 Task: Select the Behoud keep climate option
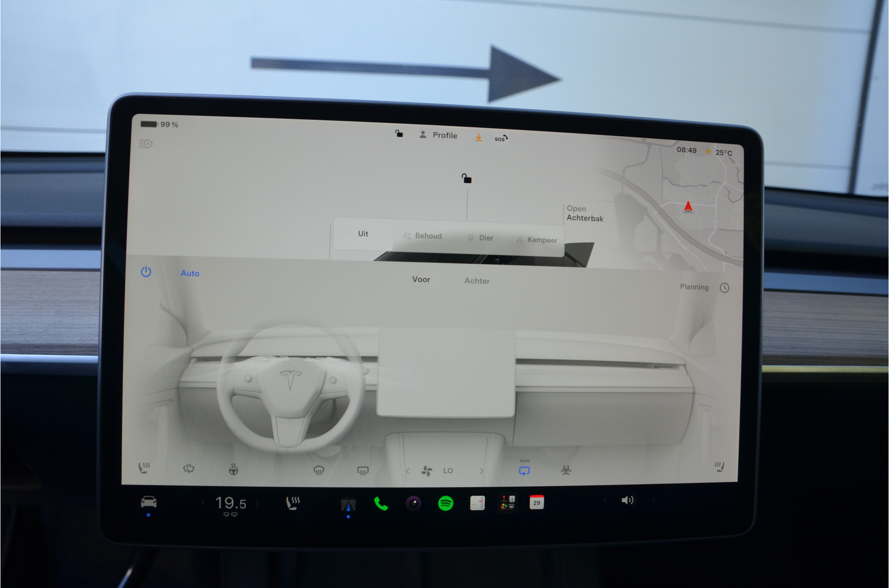[x=422, y=236]
